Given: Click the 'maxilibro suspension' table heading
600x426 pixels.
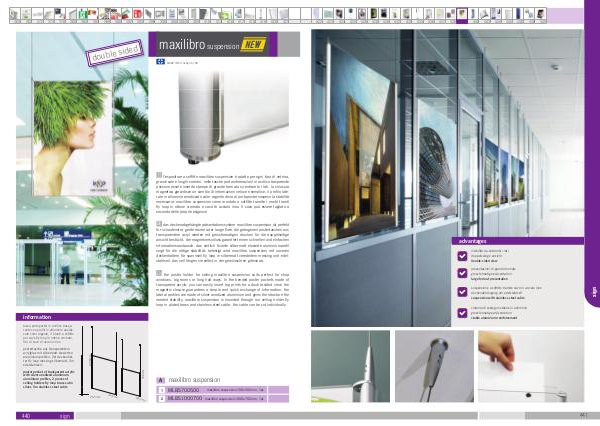Looking at the screenshot, I should 194,380.
